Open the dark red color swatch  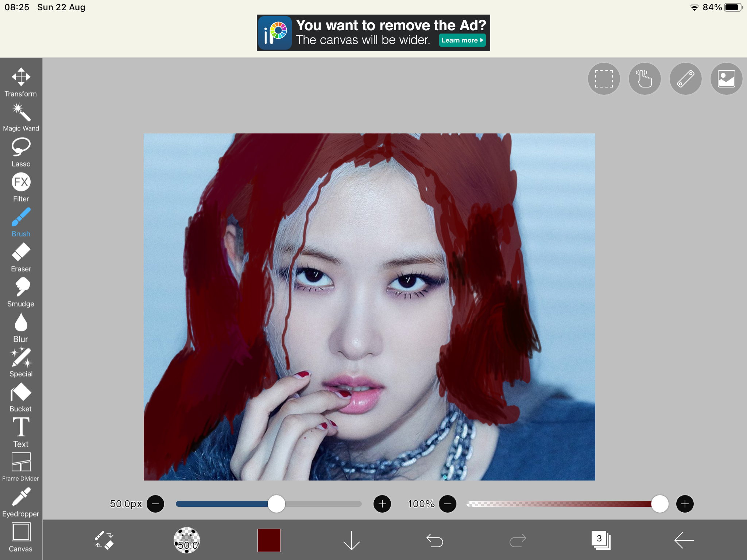click(269, 541)
